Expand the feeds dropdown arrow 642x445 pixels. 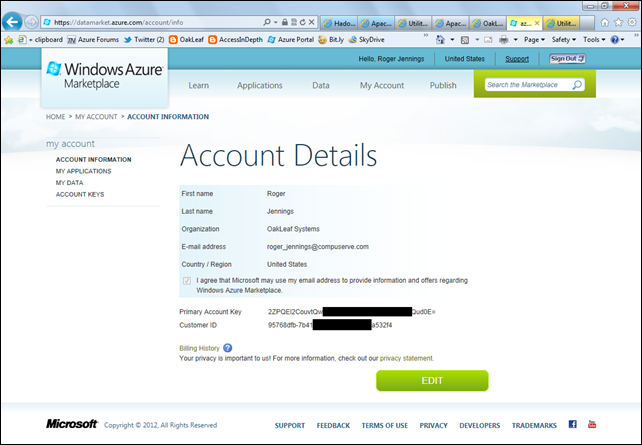tap(477, 40)
